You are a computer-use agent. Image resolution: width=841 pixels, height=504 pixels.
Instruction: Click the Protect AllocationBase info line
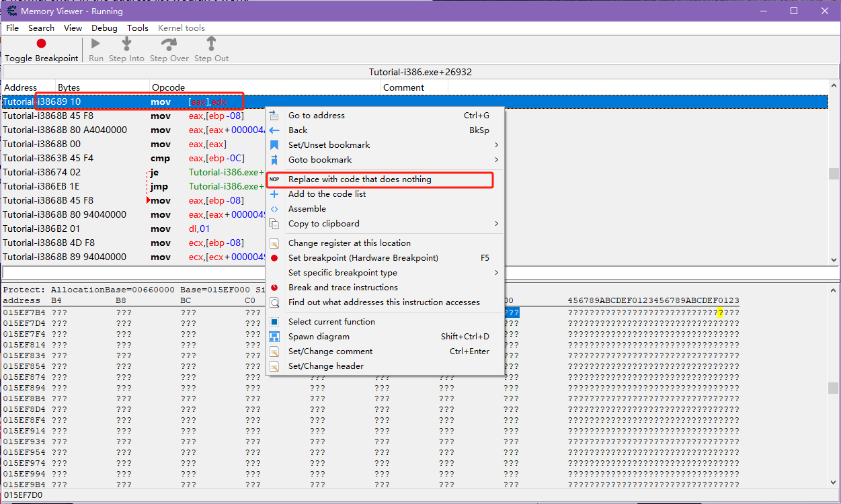click(x=134, y=290)
